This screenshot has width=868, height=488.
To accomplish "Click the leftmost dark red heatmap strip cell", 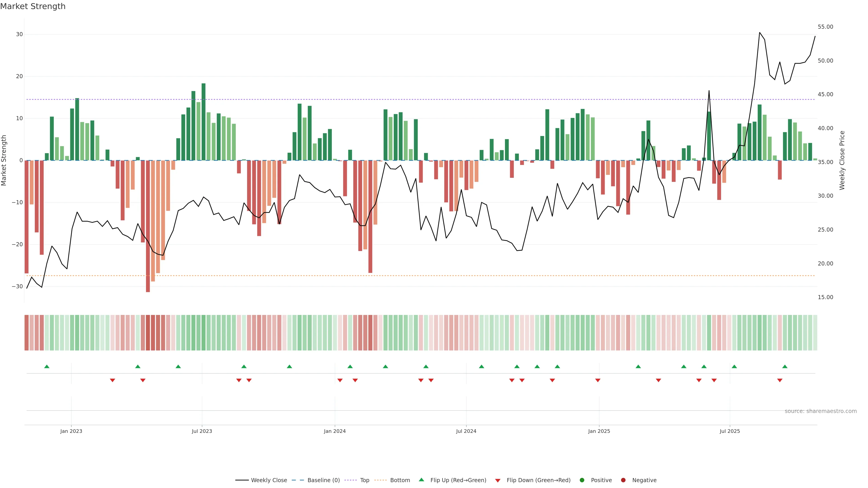I will (26, 333).
